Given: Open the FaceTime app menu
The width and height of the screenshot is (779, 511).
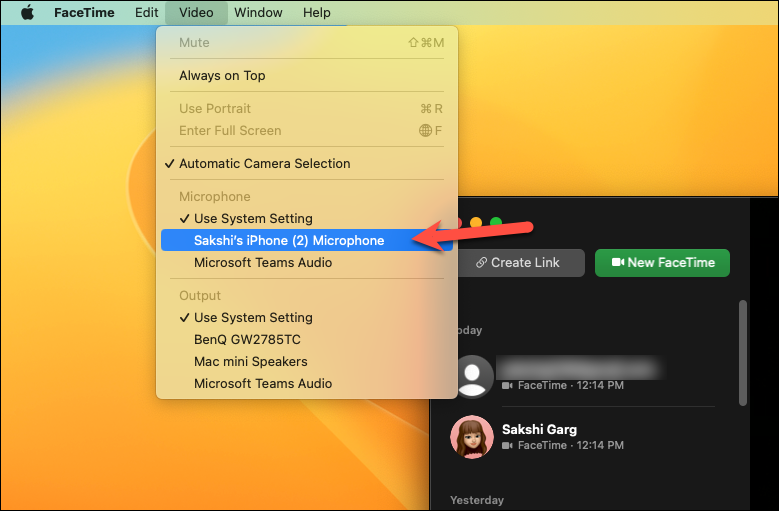Looking at the screenshot, I should tap(84, 12).
